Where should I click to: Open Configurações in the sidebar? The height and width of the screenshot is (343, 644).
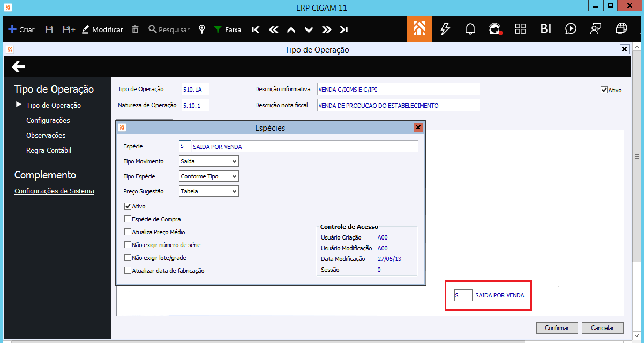(x=48, y=120)
